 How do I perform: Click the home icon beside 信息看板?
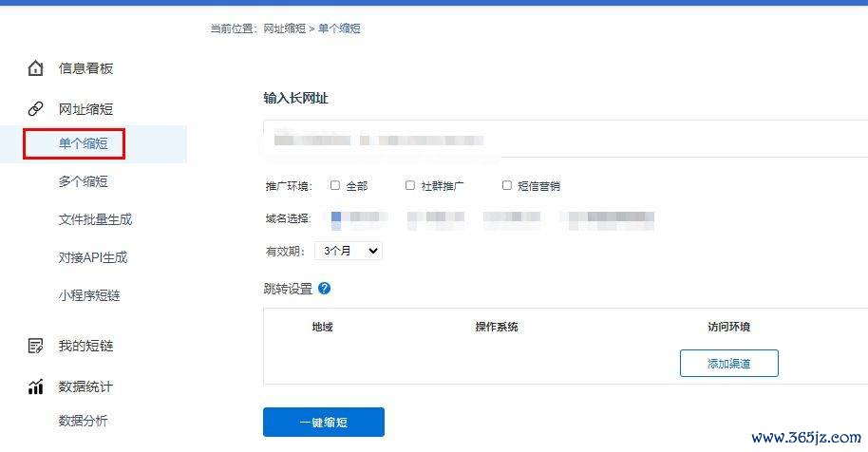coord(35,68)
